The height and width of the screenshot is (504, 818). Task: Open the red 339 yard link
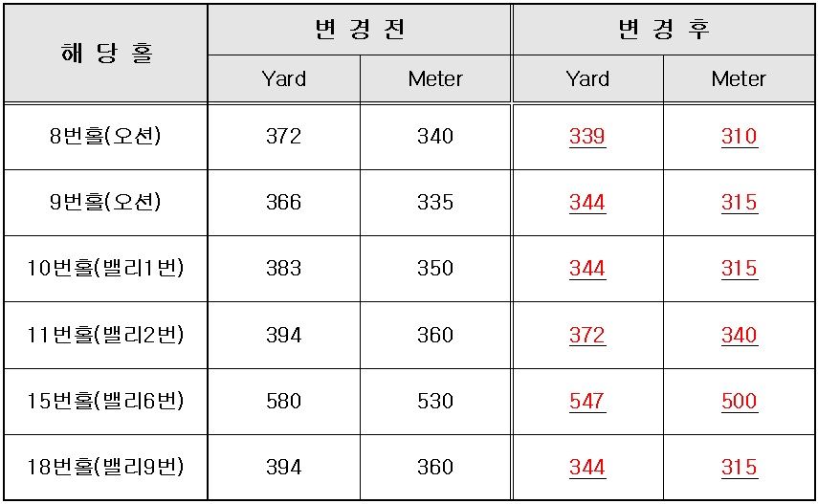pyautogui.click(x=587, y=137)
